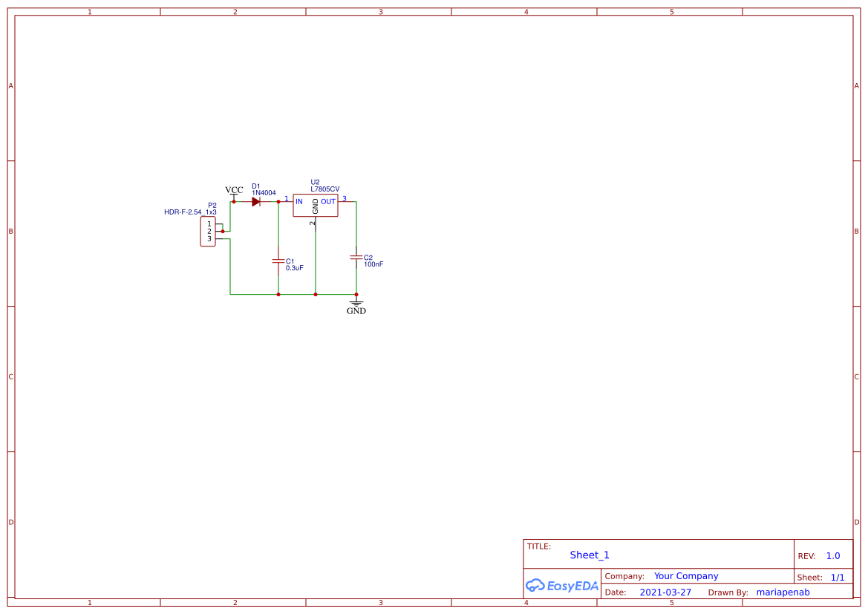Click the U2 L7805CV regulator symbol
The height and width of the screenshot is (614, 868).
click(316, 205)
